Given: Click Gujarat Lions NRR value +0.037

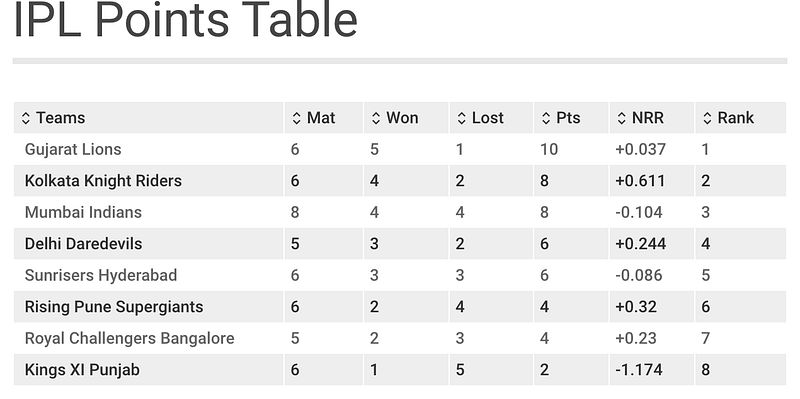Looking at the screenshot, I should click(x=640, y=149).
